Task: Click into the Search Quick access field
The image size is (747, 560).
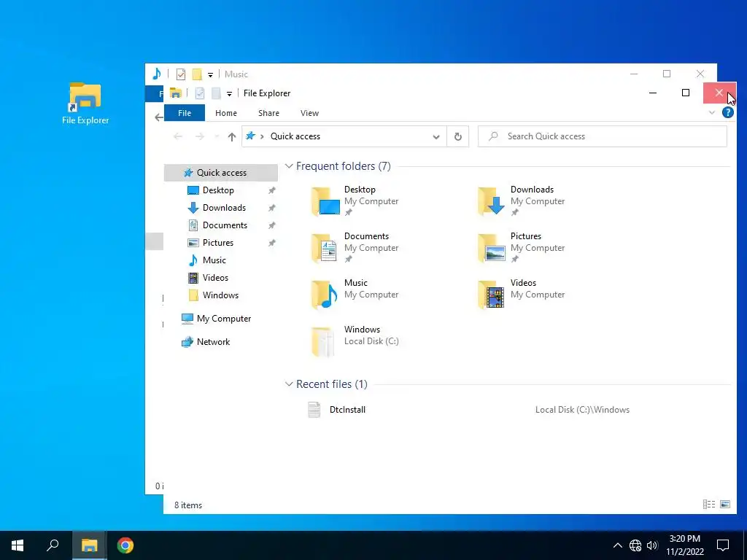Action: (x=602, y=136)
